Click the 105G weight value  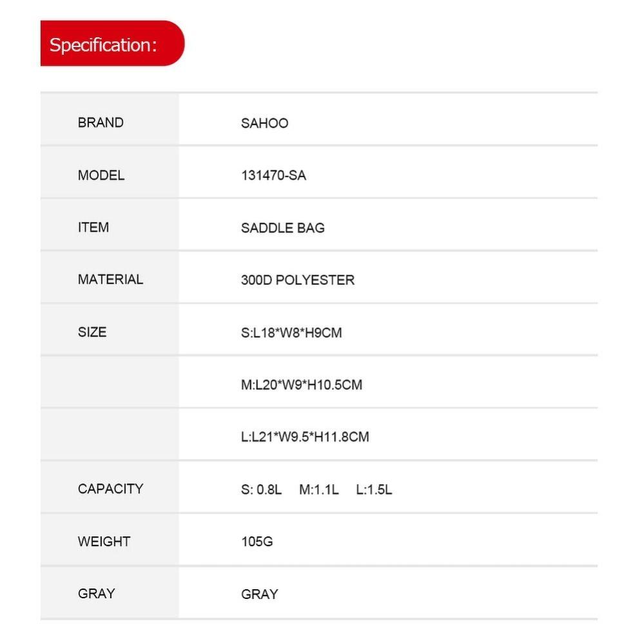257,542
